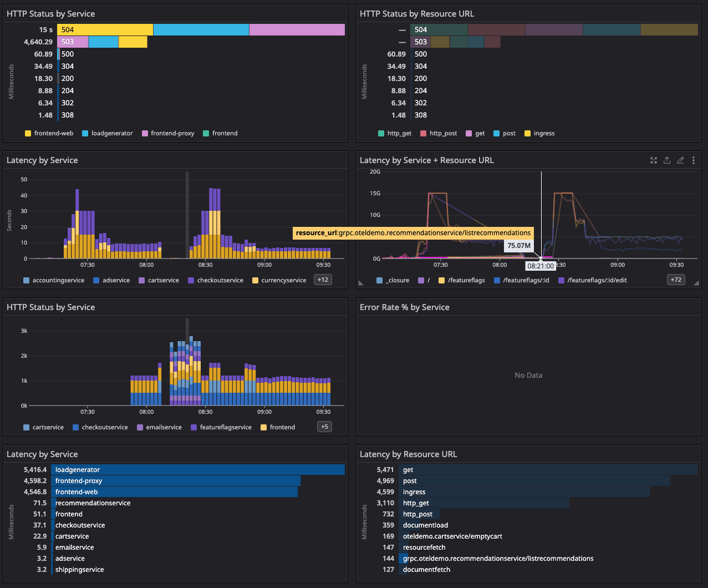Click the bottom-right resize handle of latency widget
Image resolution: width=708 pixels, height=588 pixels.
coord(696,283)
